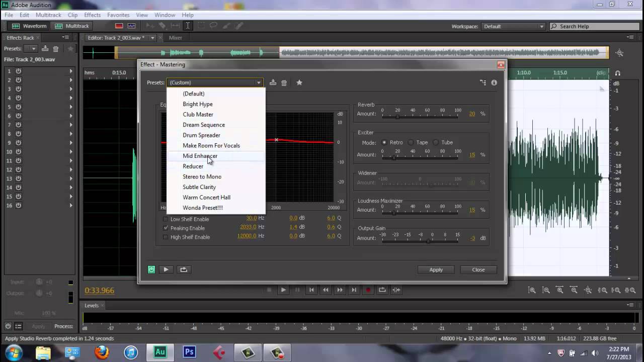Open the Effects menu
Viewport: 644px width, 362px height.
[93, 15]
